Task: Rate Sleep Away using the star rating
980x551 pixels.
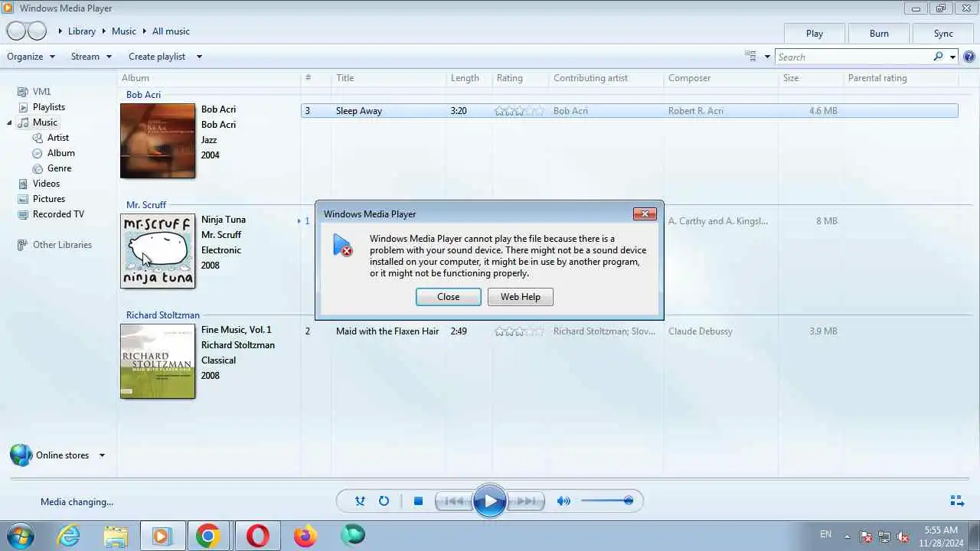Action: click(519, 111)
